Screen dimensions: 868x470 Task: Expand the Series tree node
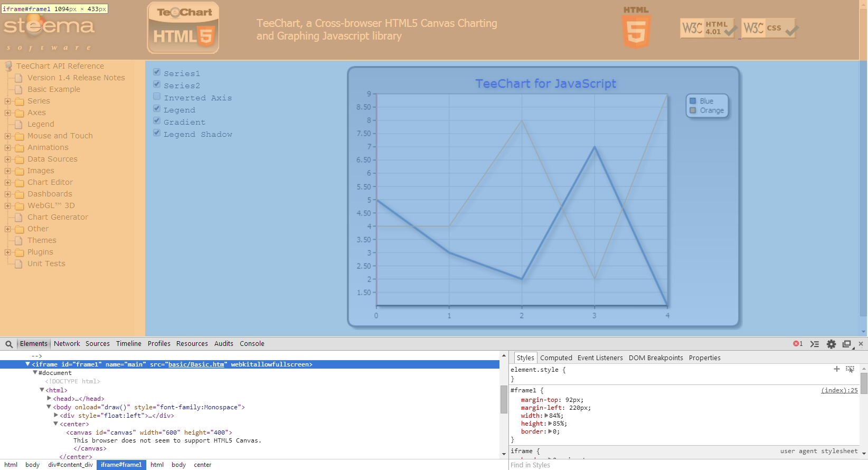tap(7, 101)
